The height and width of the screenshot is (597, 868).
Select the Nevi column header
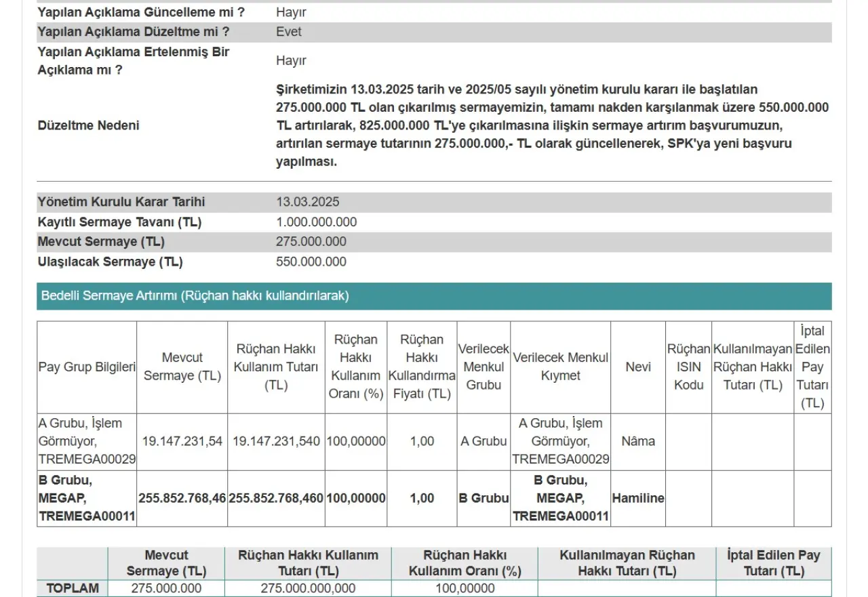point(638,367)
